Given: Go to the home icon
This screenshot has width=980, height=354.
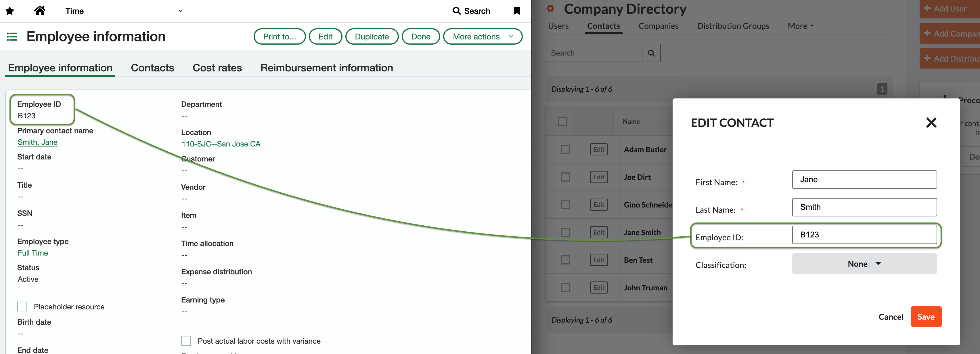Looking at the screenshot, I should click(x=40, y=11).
